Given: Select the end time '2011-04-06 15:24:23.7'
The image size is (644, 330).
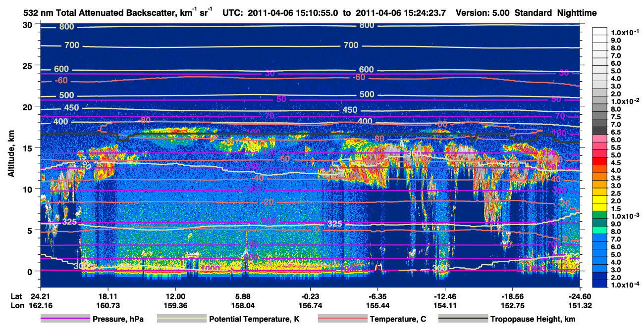Looking at the screenshot, I should click(401, 13).
